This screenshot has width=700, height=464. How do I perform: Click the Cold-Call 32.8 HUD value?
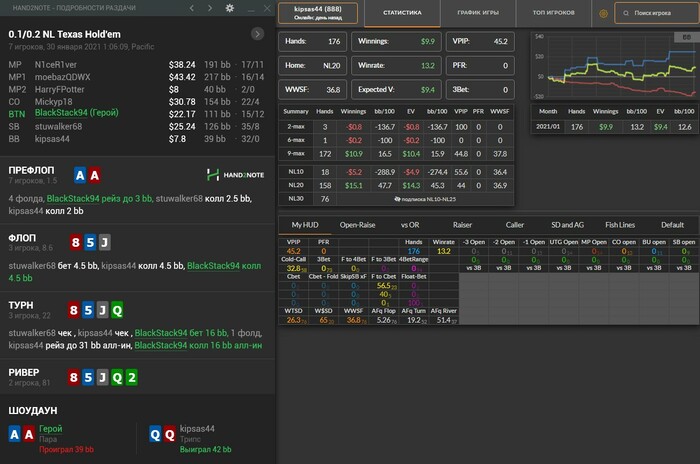[294, 268]
